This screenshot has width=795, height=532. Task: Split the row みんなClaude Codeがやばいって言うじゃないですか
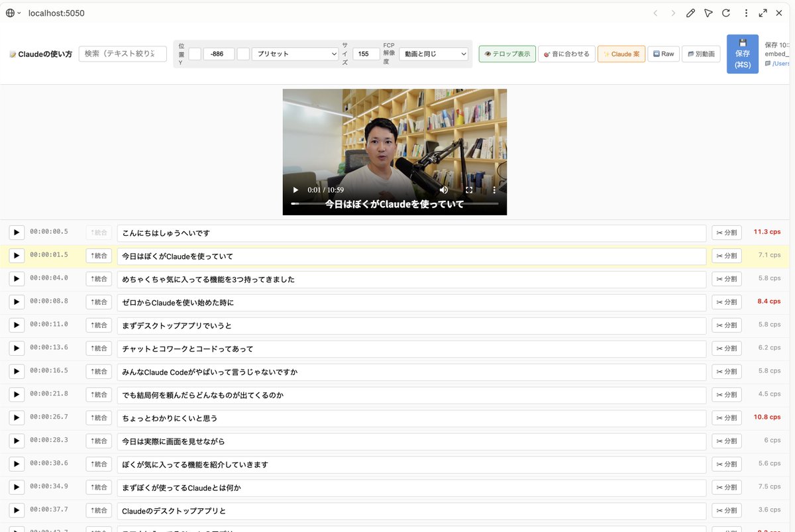coord(726,372)
